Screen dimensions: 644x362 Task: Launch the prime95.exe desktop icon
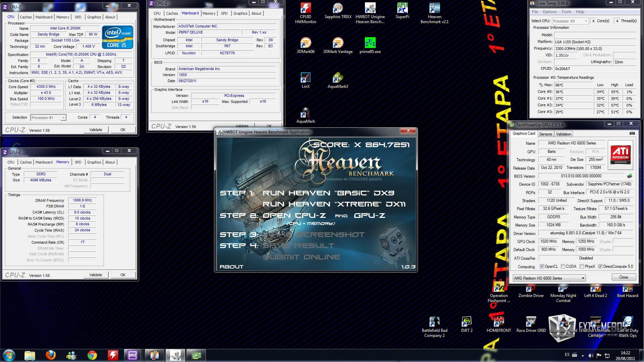370,46
